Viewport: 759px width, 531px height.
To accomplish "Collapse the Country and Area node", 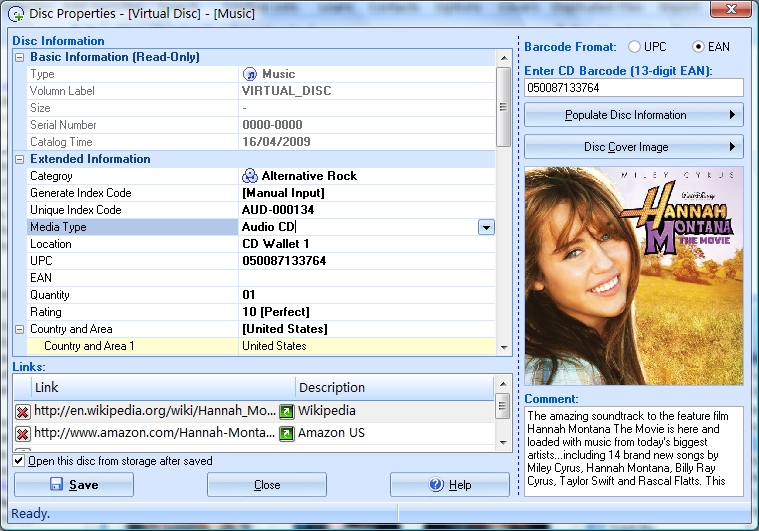I will tap(19, 330).
